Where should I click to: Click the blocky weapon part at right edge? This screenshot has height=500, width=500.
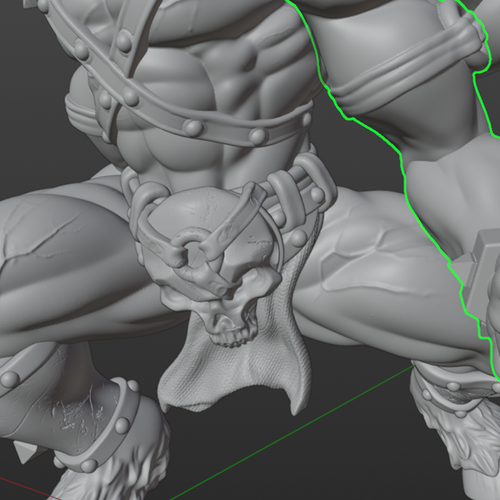click(x=480, y=273)
